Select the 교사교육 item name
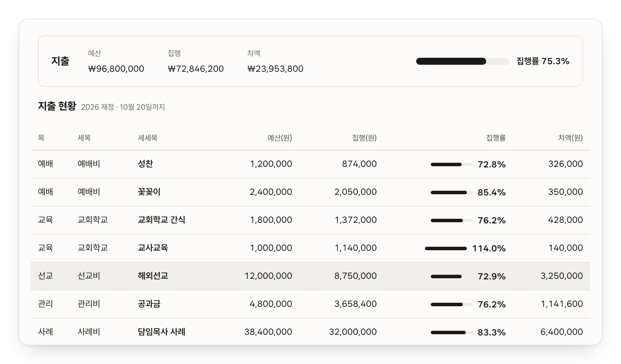 point(153,248)
